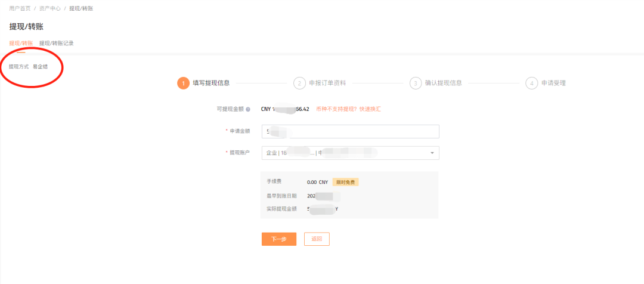The width and height of the screenshot is (644, 284).
Task: Click the 下一步 button
Action: (x=279, y=239)
